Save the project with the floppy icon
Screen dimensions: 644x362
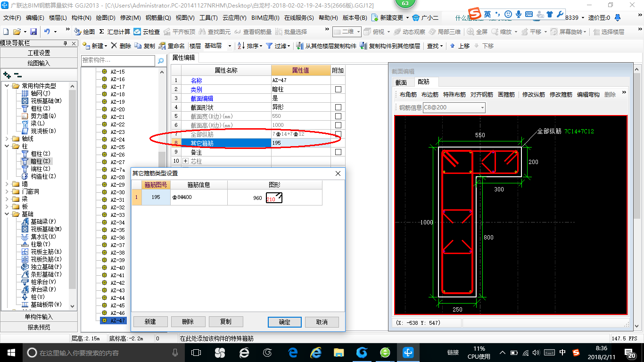click(33, 32)
